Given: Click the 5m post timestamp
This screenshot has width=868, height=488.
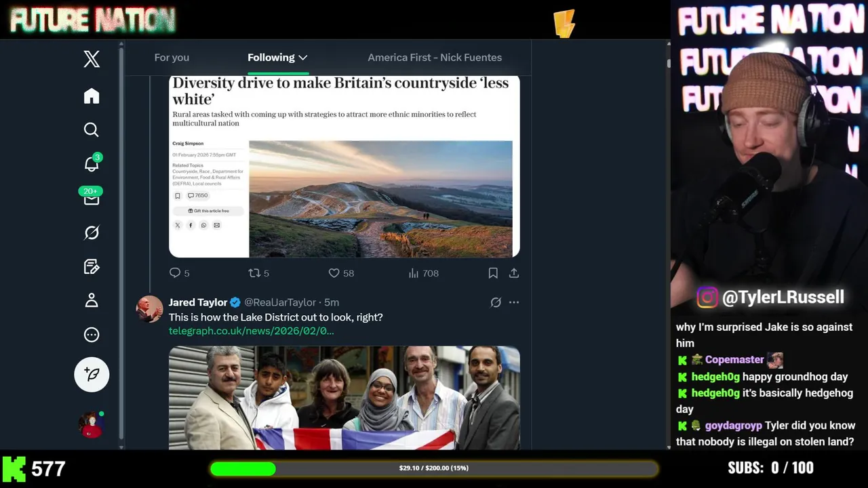Looking at the screenshot, I should 332,302.
